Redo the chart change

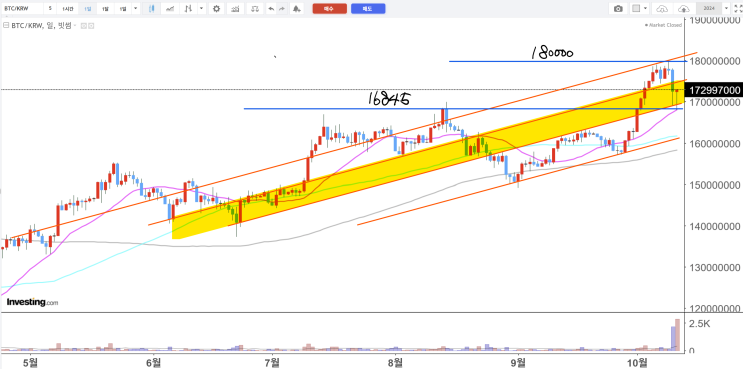(282, 9)
